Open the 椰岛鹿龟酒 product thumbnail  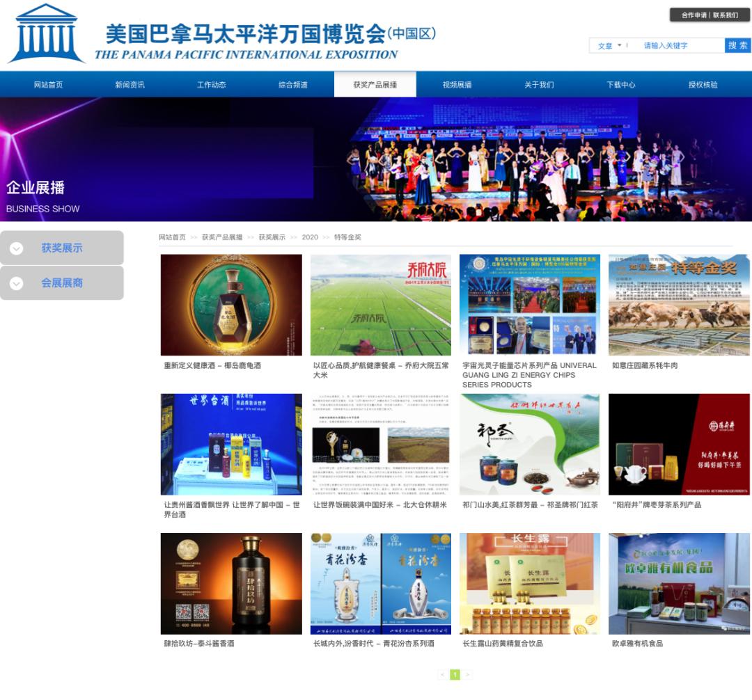point(231,305)
